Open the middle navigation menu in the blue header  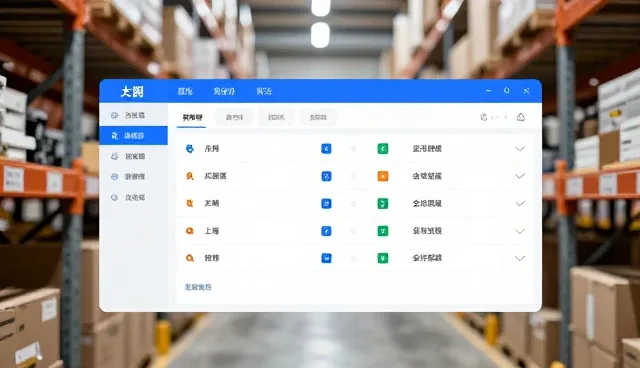pos(224,91)
